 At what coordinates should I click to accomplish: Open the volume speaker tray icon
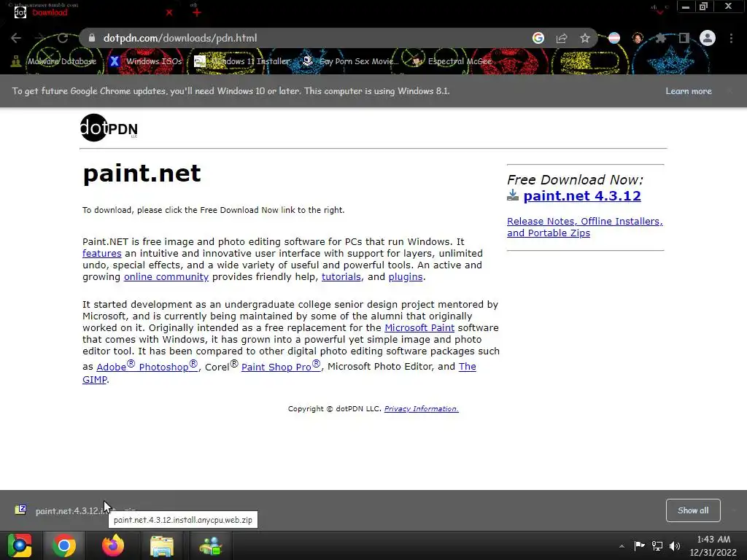(x=675, y=545)
